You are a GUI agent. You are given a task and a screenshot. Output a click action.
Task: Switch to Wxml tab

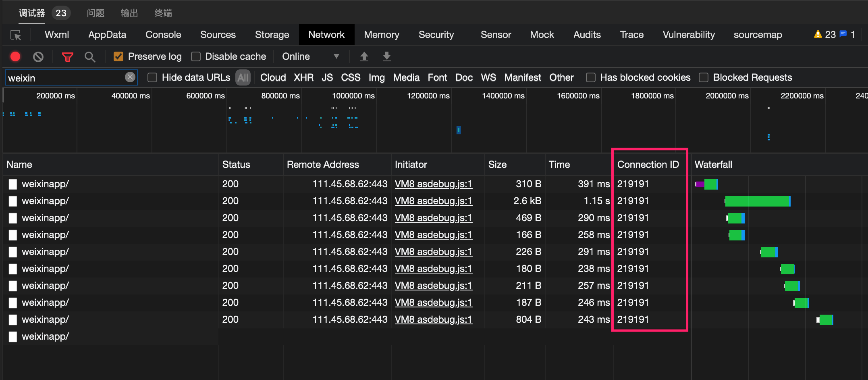(57, 35)
